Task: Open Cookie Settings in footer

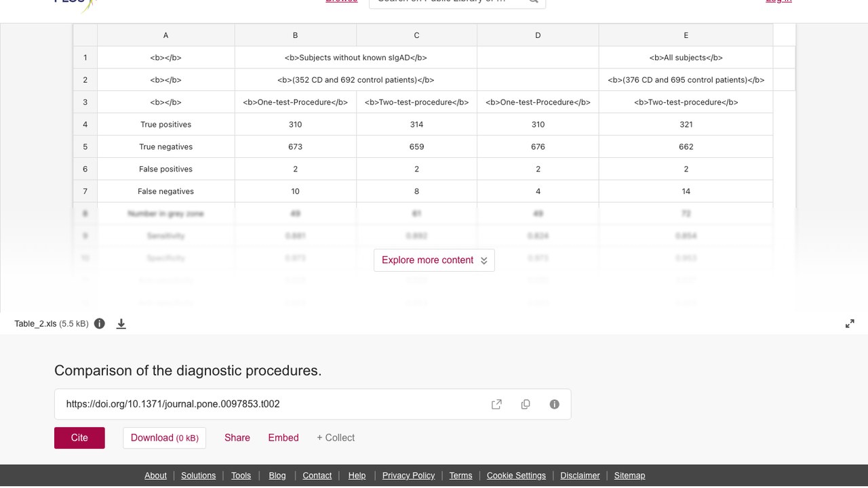Action: click(516, 475)
